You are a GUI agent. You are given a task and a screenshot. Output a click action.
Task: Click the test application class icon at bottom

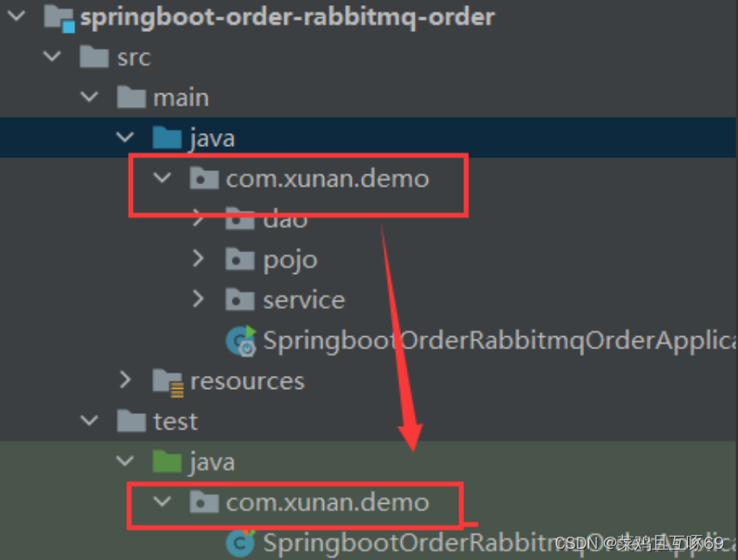pyautogui.click(x=239, y=543)
